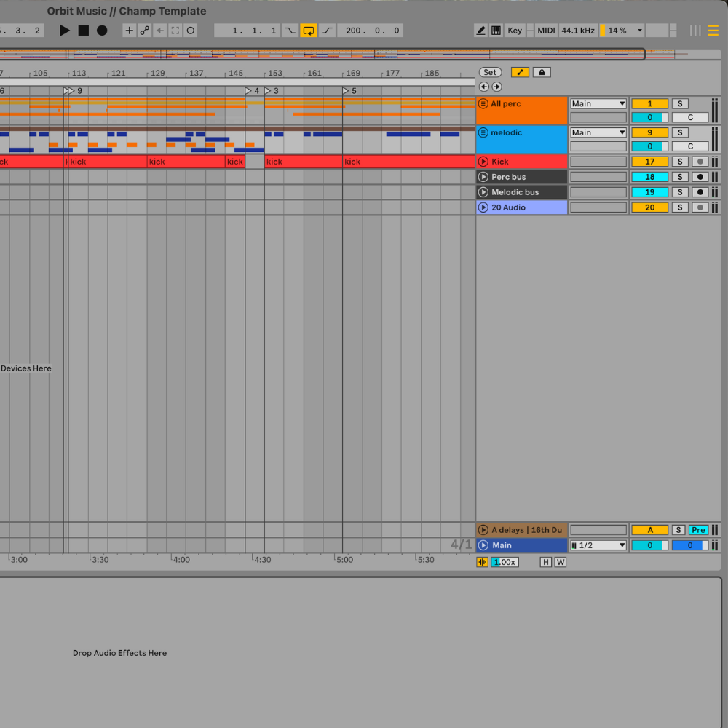
Task: Unfold the melodic group track
Action: coord(483,132)
